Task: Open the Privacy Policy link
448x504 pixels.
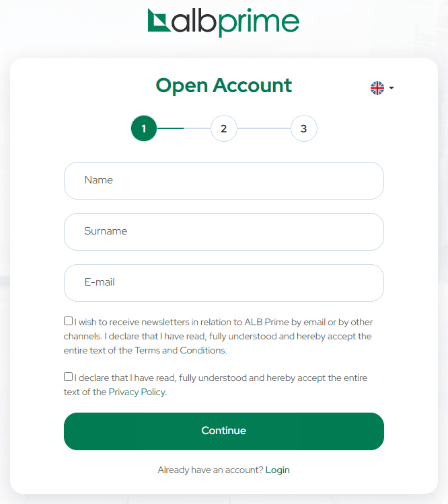Action: 137,392
